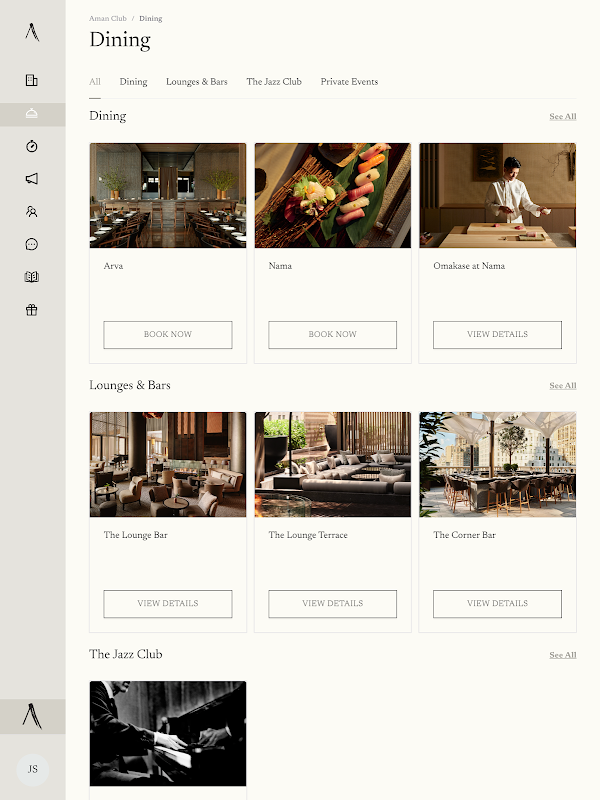This screenshot has width=600, height=800.
Task: Click See All for Dining section
Action: (563, 116)
